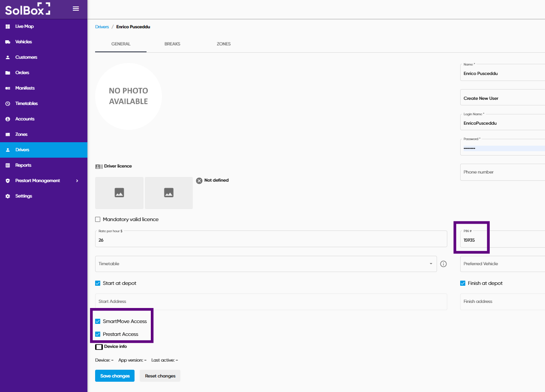
Task: Click the Save changes button
Action: [x=115, y=376]
